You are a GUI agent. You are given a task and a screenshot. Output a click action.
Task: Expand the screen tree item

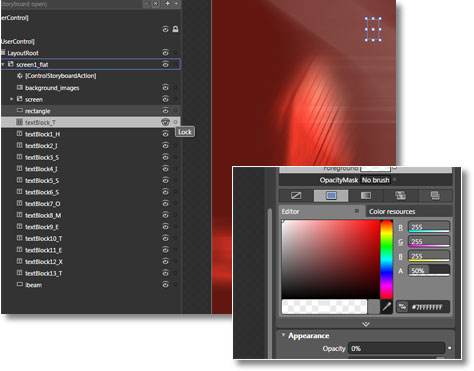[11, 99]
